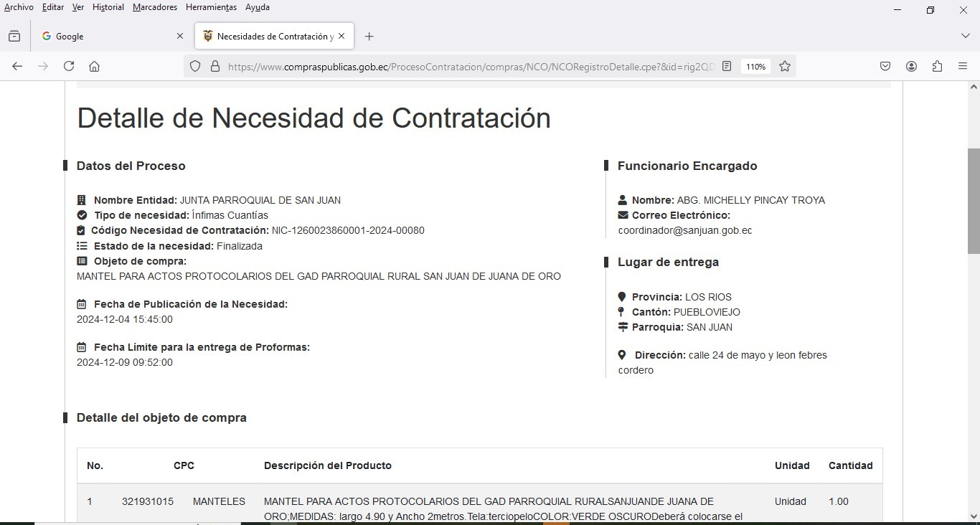980x525 pixels.
Task: Click the site padlock security icon
Action: pos(215,66)
